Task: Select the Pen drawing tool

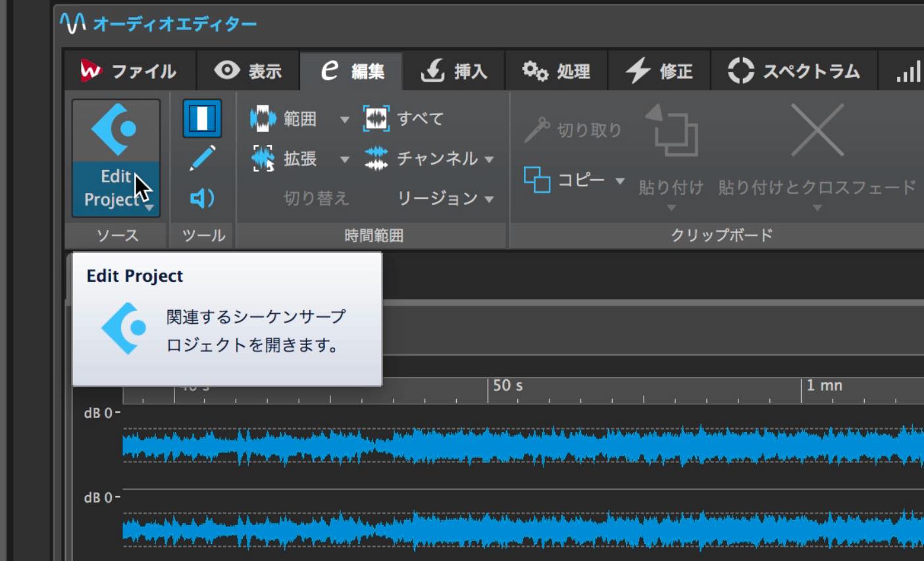Action: pyautogui.click(x=202, y=159)
